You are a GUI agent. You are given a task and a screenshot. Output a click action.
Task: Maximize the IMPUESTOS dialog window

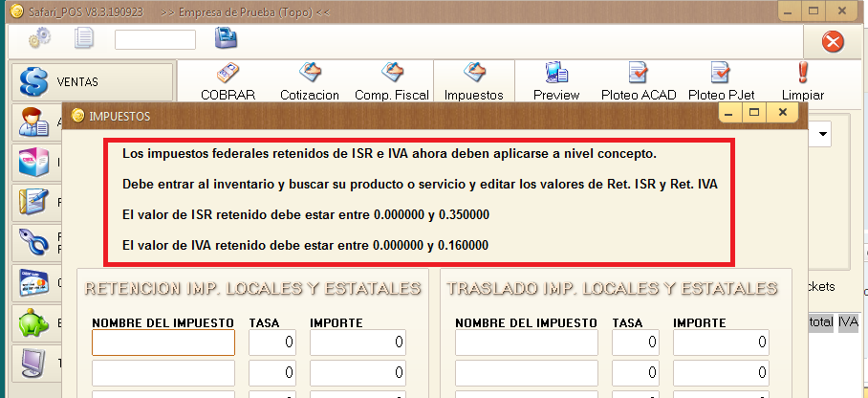pyautogui.click(x=754, y=113)
